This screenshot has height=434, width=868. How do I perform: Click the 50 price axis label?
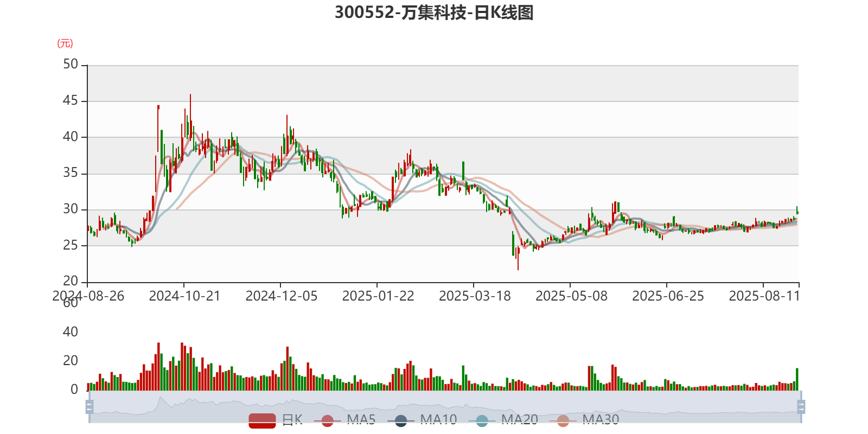pyautogui.click(x=71, y=65)
